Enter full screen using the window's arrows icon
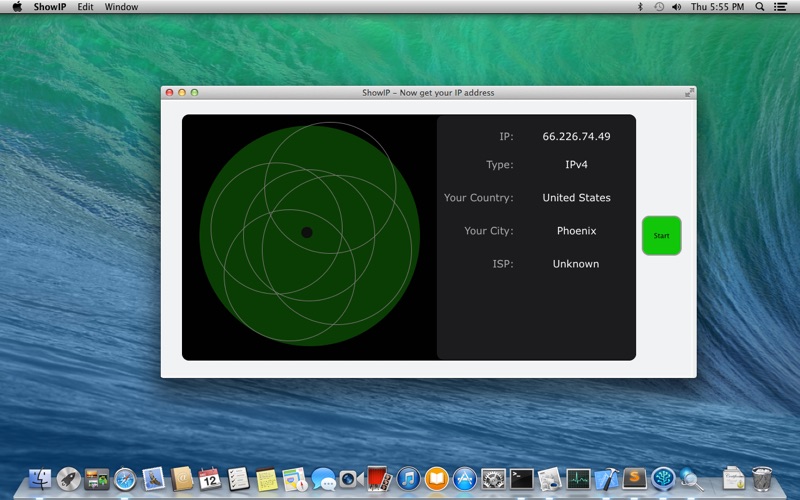The width and height of the screenshot is (800, 500). pos(689,92)
